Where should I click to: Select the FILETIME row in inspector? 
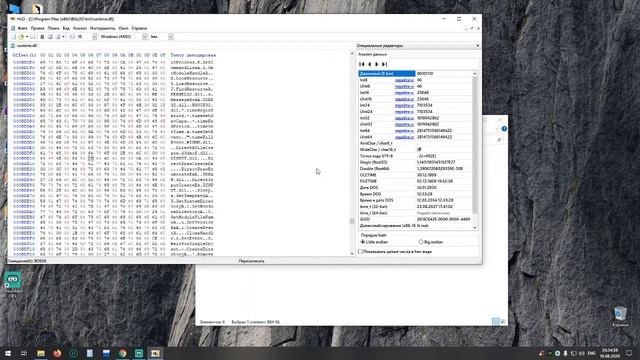coord(416,181)
